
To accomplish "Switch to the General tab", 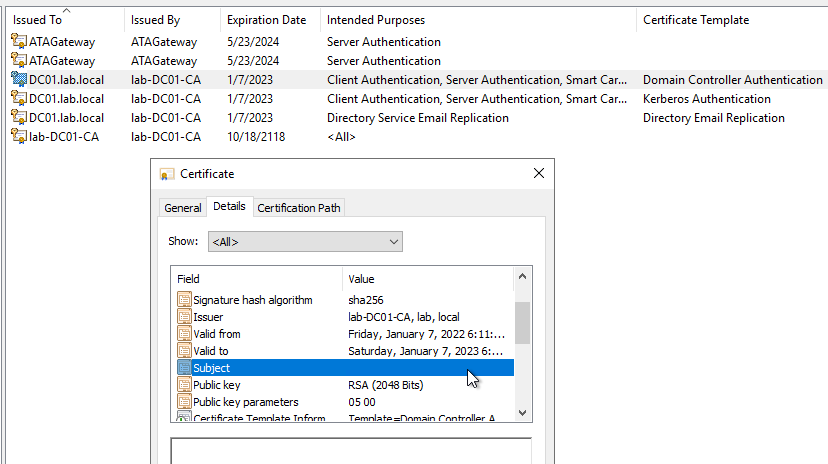I will point(183,208).
